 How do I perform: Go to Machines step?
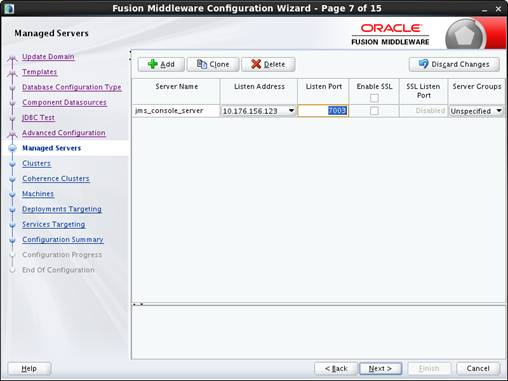point(38,194)
